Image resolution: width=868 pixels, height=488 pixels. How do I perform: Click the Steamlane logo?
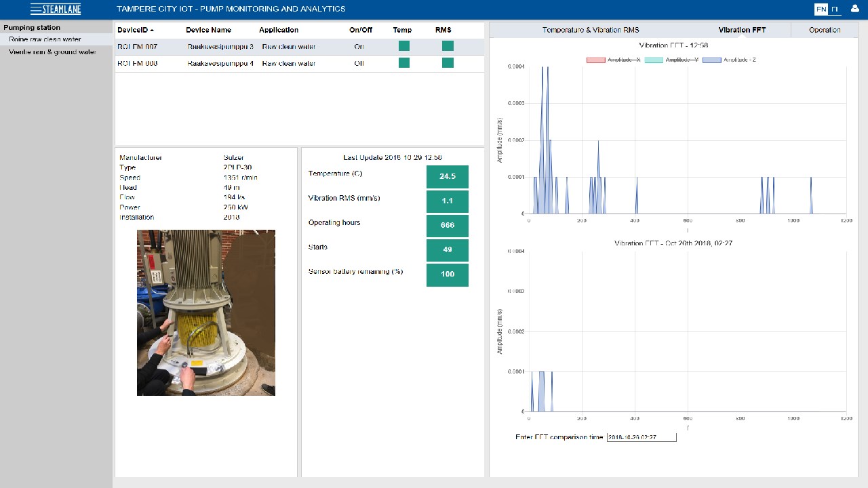(56, 9)
